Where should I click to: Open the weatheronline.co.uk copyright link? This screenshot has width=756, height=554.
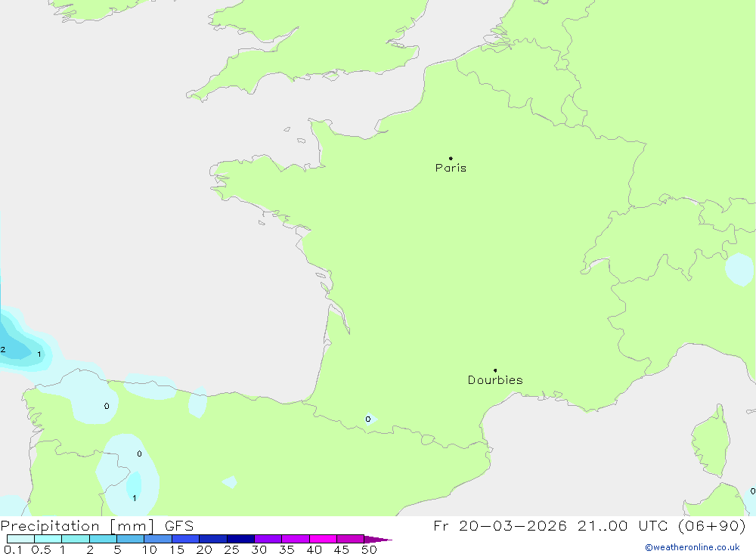coord(692,547)
